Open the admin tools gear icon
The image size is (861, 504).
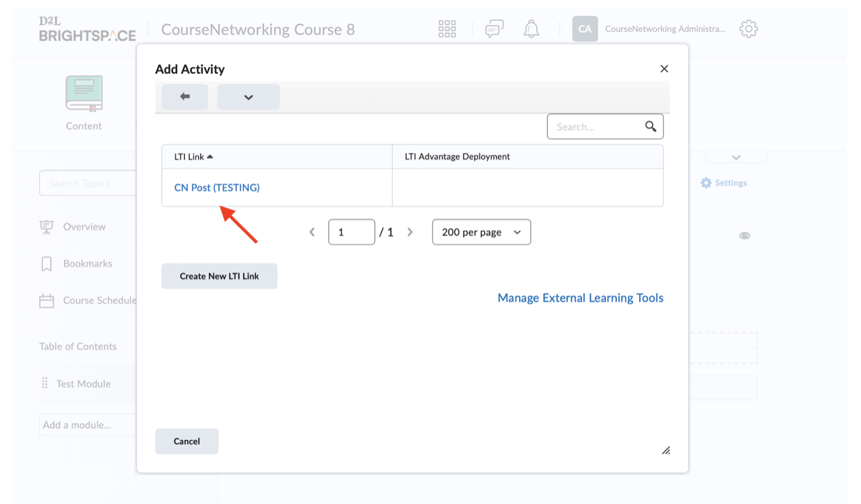748,29
